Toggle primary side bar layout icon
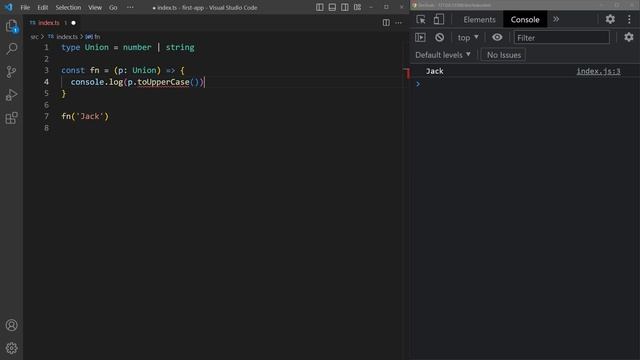The height and width of the screenshot is (360, 640). 320,7
